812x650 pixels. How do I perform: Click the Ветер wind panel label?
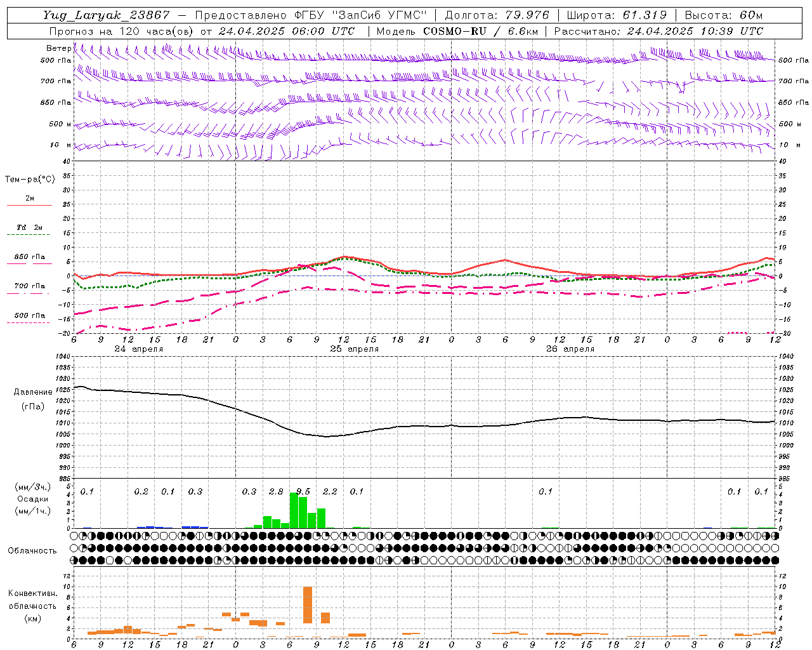[x=58, y=48]
